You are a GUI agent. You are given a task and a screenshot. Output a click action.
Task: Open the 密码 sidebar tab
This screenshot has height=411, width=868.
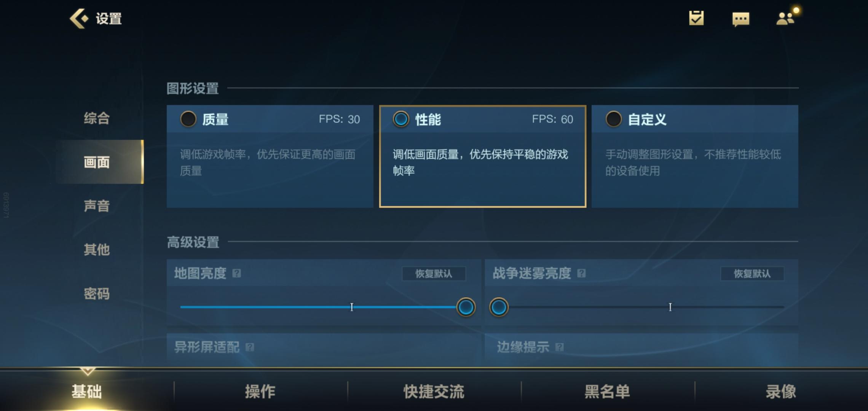point(97,293)
